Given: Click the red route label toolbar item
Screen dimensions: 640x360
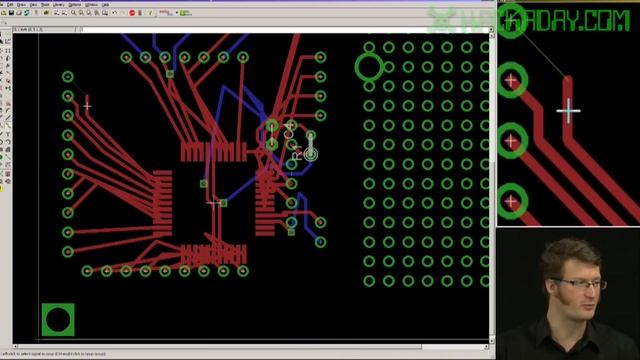Looking at the screenshot, I should tap(165, 13).
